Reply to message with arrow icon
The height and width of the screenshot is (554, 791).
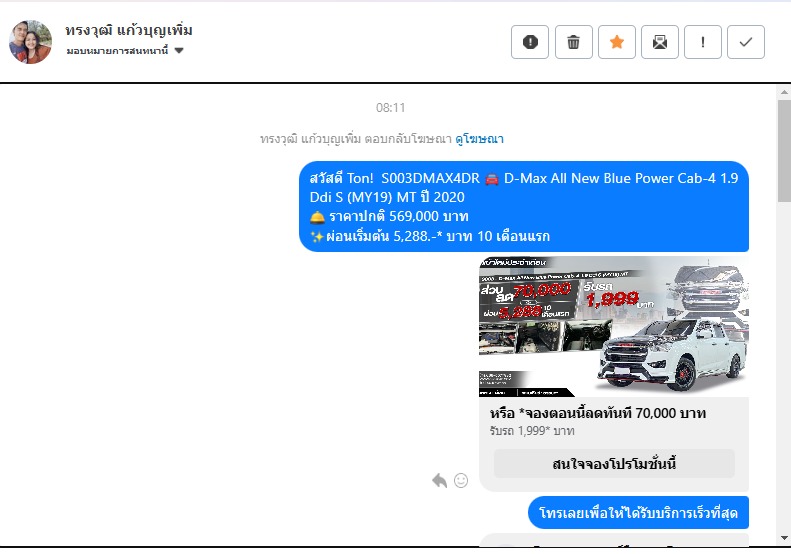point(439,480)
